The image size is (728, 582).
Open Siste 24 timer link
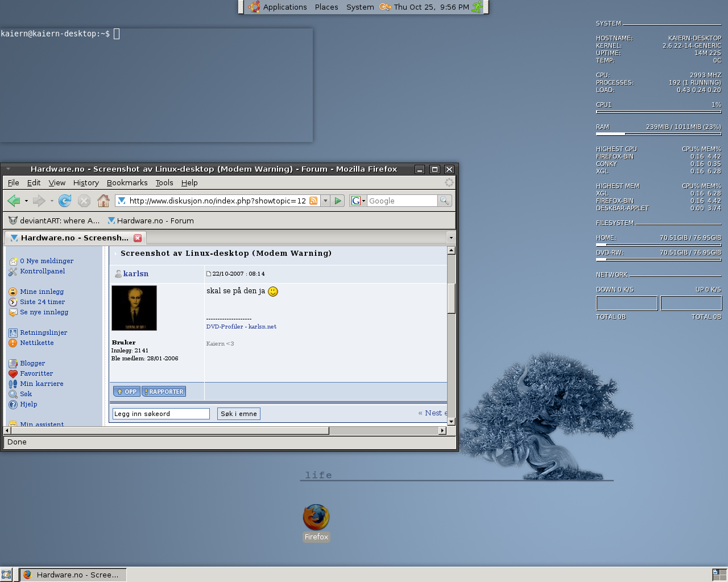click(43, 302)
